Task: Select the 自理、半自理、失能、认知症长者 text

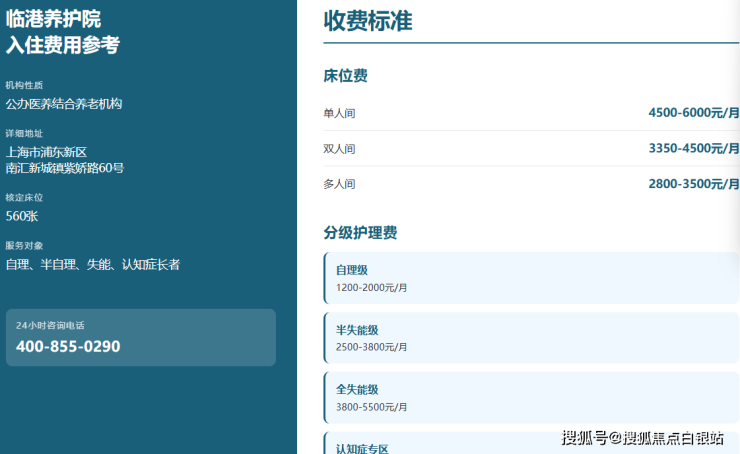Action: pyautogui.click(x=92, y=264)
